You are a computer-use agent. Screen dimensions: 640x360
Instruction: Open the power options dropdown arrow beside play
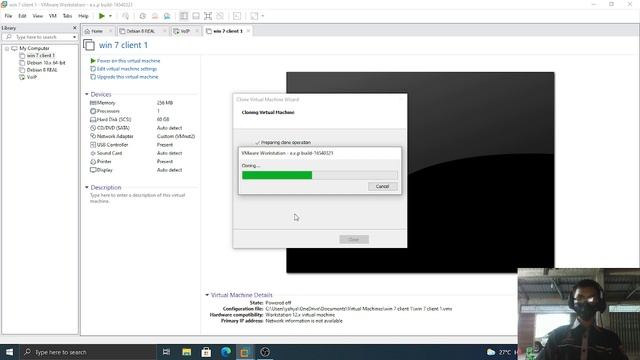tap(110, 16)
